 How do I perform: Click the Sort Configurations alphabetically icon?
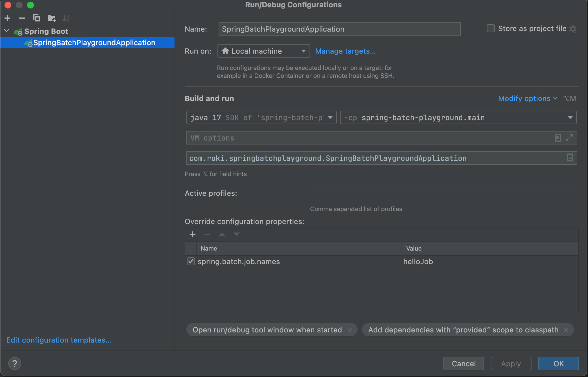click(x=66, y=18)
